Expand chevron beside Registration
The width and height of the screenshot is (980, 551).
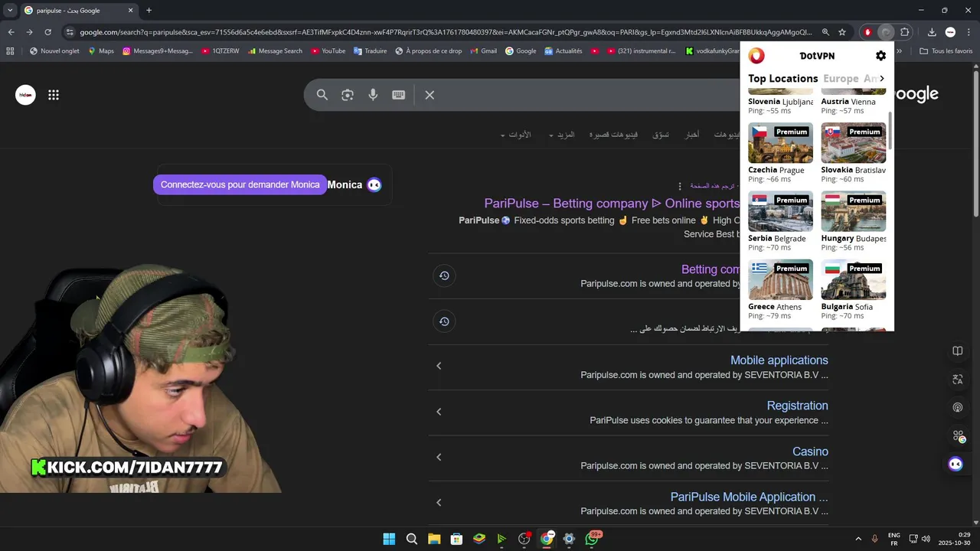click(x=439, y=412)
